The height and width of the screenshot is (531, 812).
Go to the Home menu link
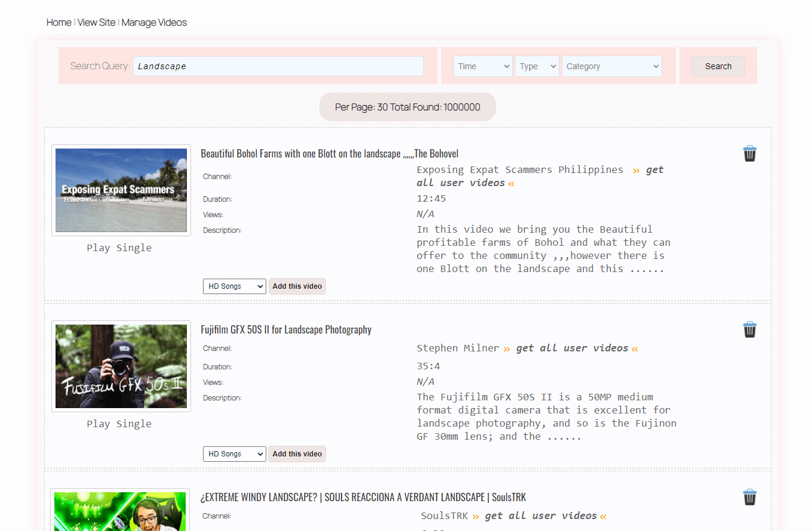[x=59, y=22]
